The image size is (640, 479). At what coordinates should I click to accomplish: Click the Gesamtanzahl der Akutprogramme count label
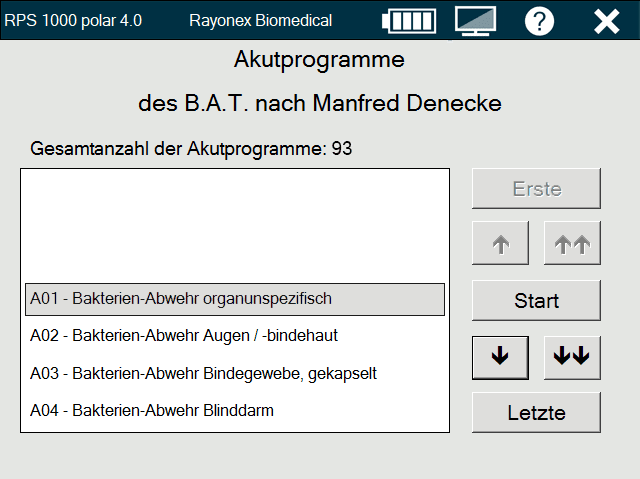pos(191,149)
